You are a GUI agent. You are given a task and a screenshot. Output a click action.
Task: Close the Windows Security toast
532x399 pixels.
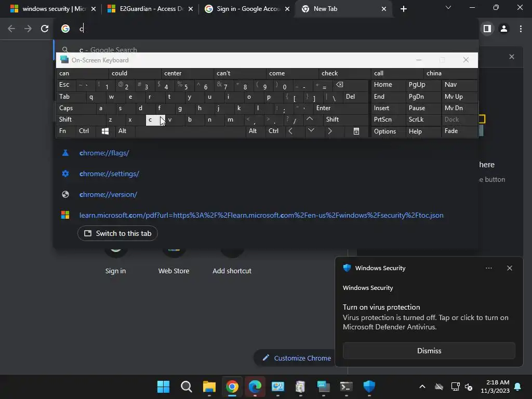509,268
